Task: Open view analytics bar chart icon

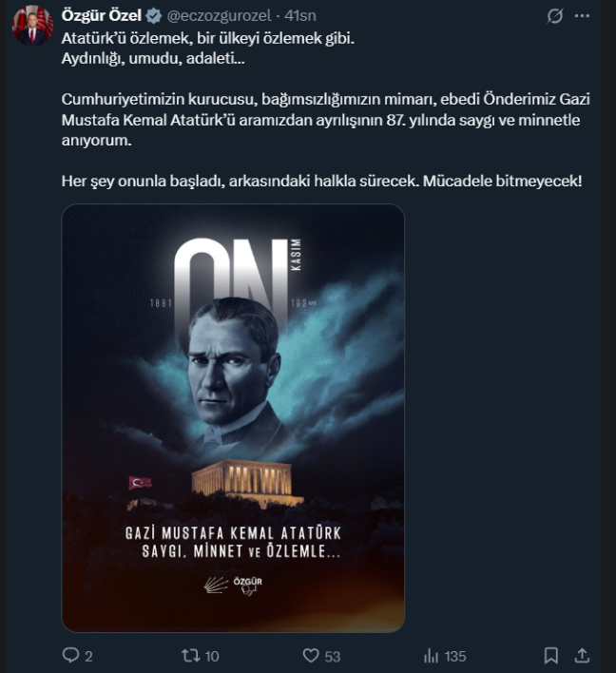Action: 431,655
